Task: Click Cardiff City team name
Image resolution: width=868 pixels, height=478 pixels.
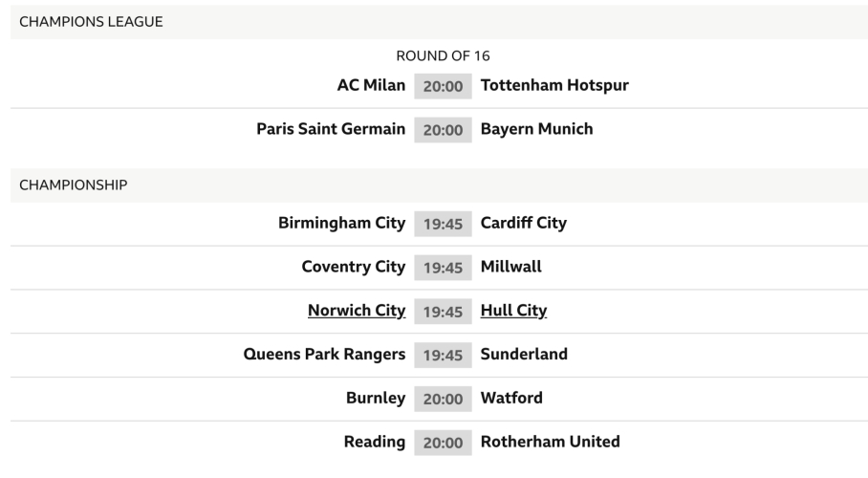Action: point(523,223)
